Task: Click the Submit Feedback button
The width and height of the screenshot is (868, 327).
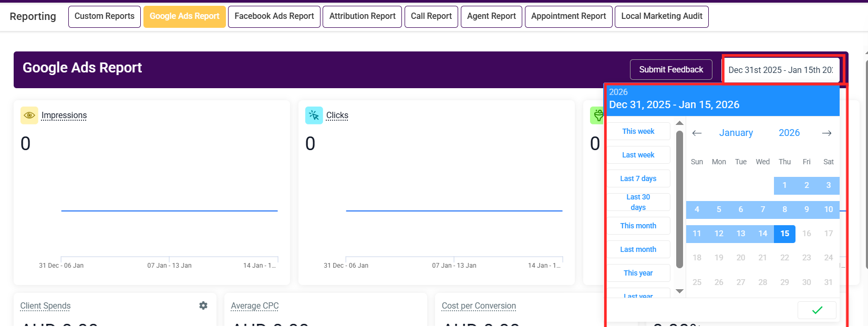Action: 671,69
